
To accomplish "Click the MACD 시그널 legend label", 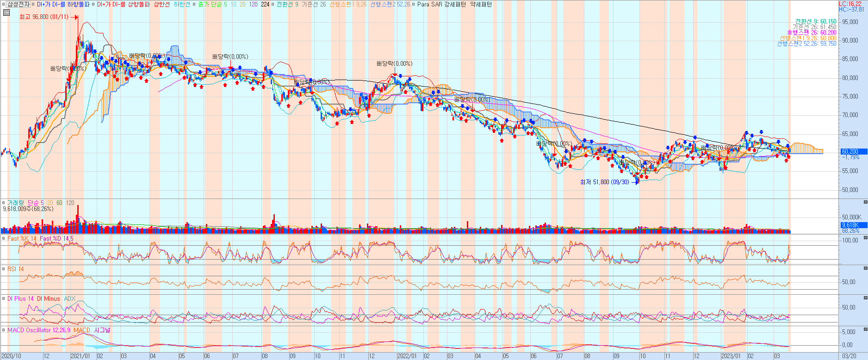I will (x=102, y=330).
